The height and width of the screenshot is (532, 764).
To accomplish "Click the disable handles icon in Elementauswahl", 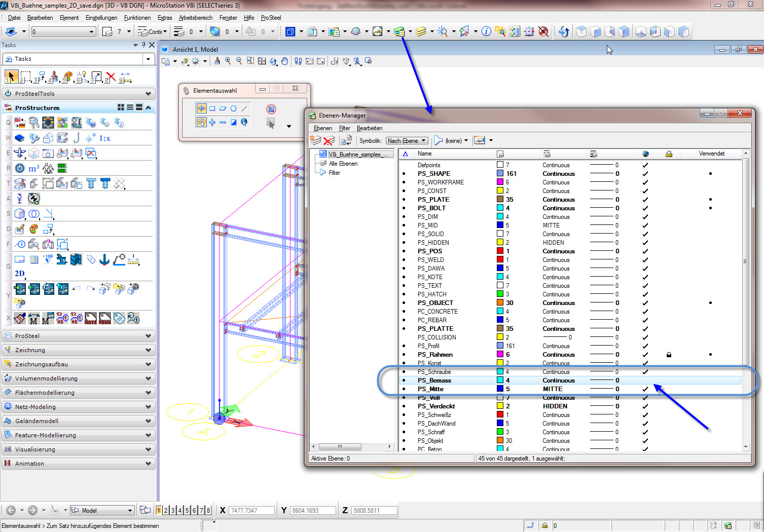I will pyautogui.click(x=271, y=108).
